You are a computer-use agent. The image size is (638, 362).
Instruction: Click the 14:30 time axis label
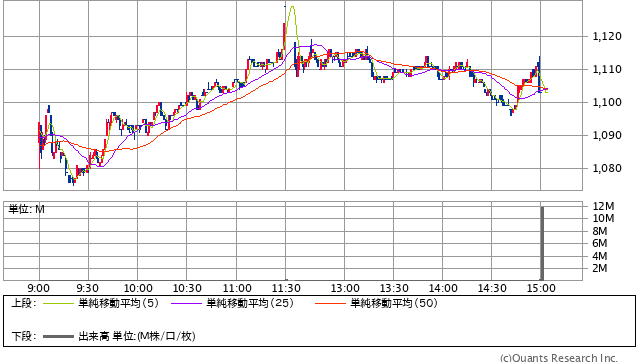tap(492, 288)
